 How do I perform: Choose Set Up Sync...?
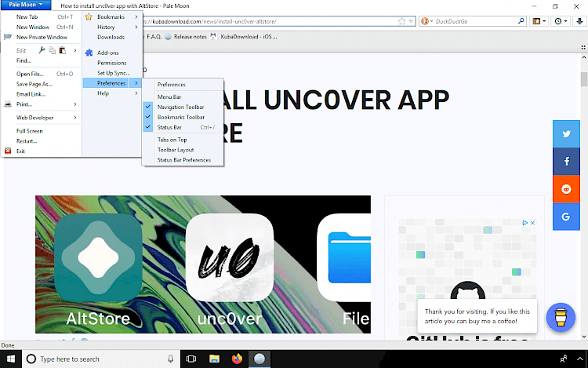pos(112,73)
